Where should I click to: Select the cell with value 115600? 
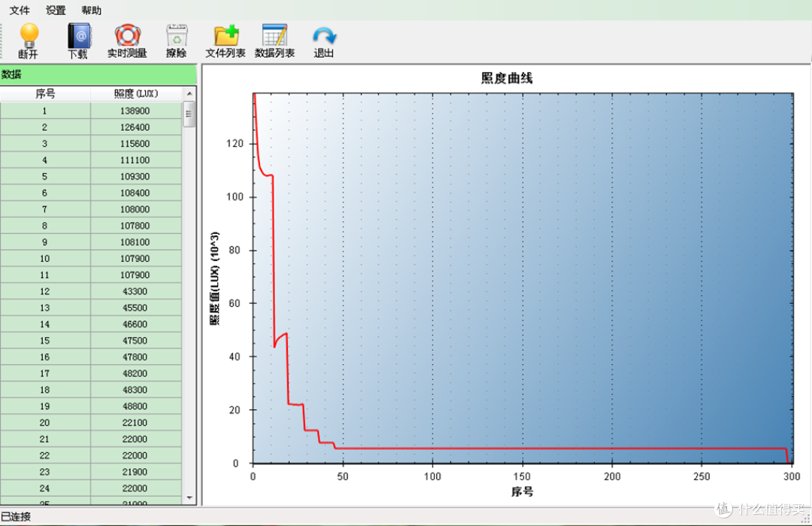point(135,144)
